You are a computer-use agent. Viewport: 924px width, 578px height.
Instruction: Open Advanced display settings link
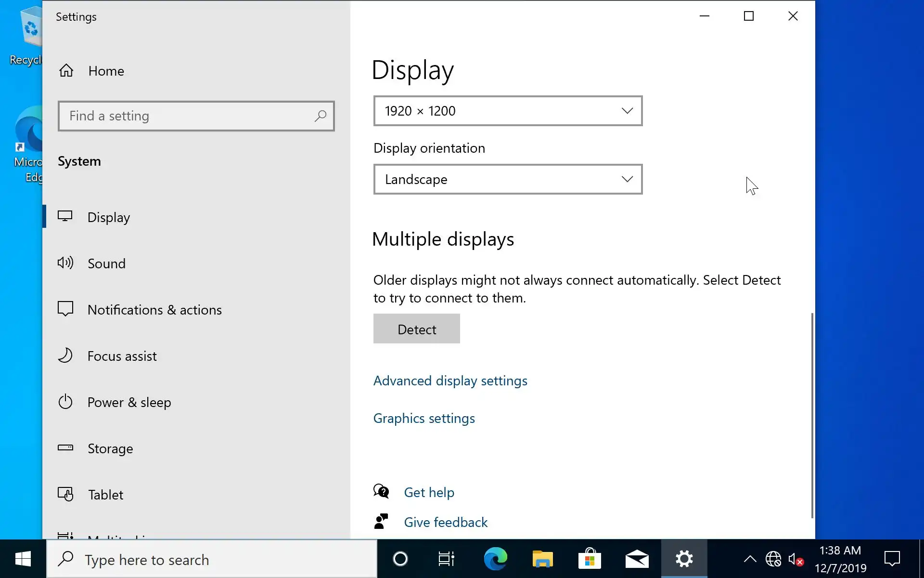click(x=450, y=381)
